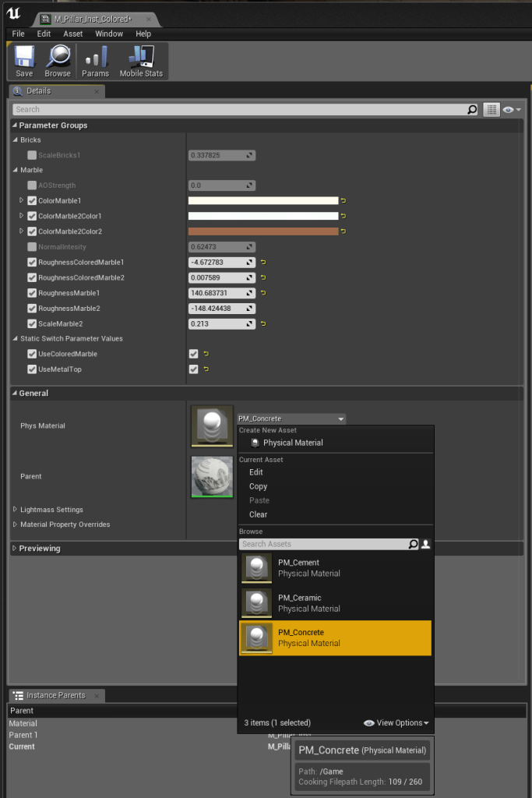Choose Clear from Current Asset menu

pyautogui.click(x=258, y=514)
